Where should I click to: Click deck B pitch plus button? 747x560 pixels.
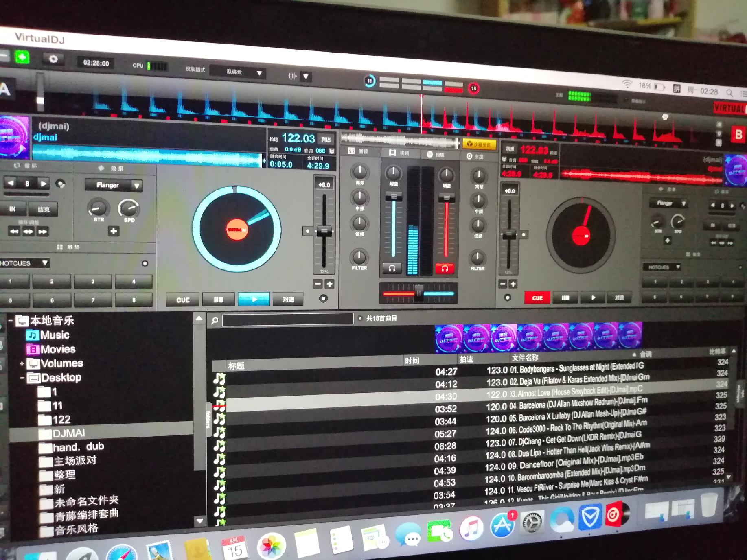(x=513, y=284)
